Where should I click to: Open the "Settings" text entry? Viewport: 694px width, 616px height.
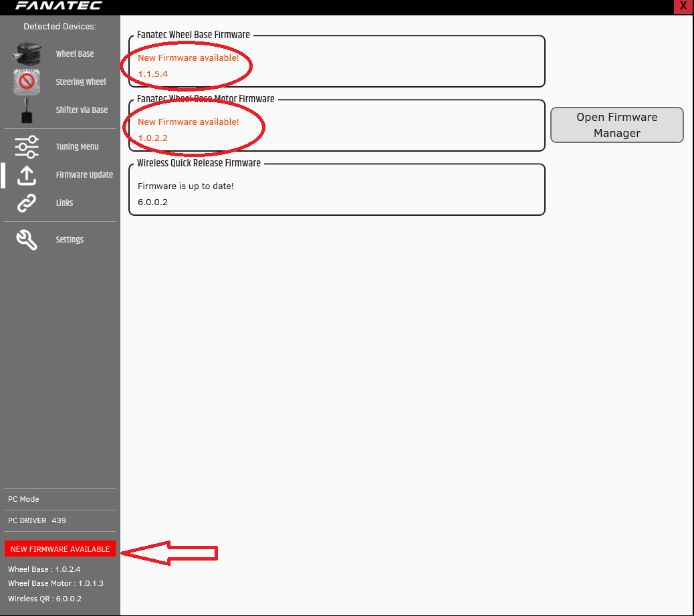70,240
